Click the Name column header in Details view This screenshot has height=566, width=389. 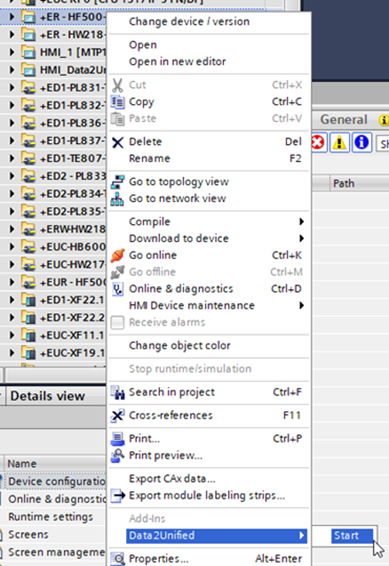coord(55,464)
